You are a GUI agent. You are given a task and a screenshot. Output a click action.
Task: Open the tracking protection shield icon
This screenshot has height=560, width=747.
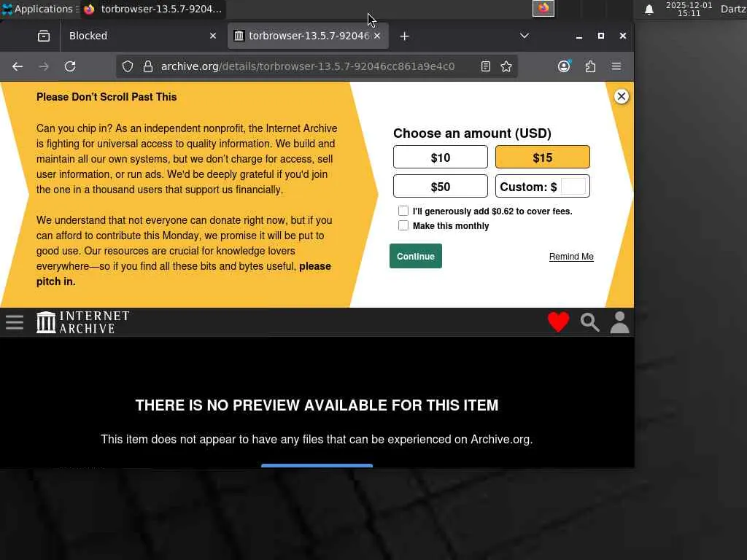coord(128,66)
